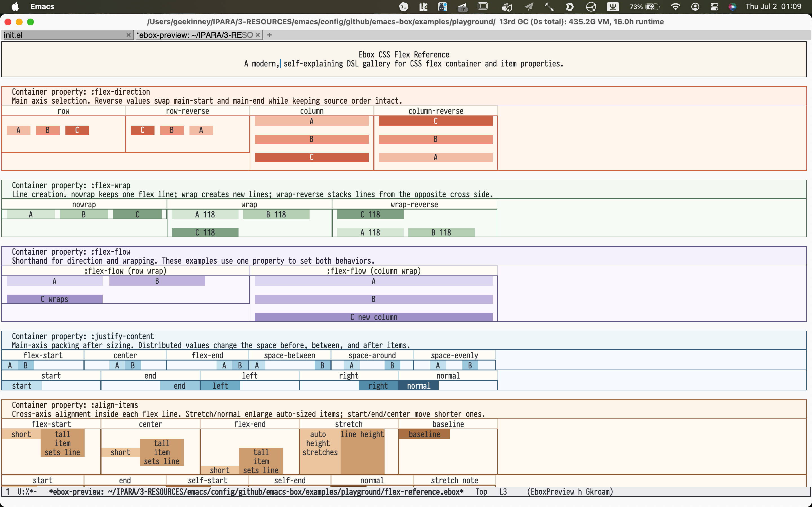This screenshot has height=507, width=812.
Task: Click the 'C wraps' purple box
Action: click(54, 299)
